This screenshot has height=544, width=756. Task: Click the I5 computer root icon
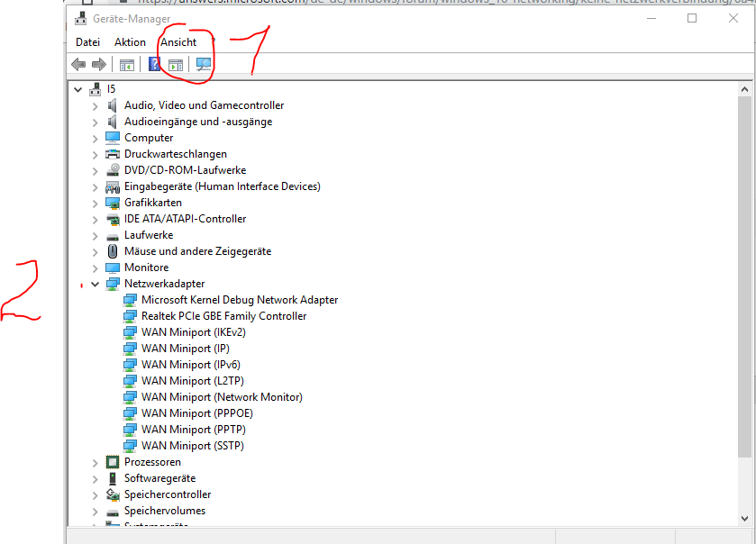click(96, 89)
